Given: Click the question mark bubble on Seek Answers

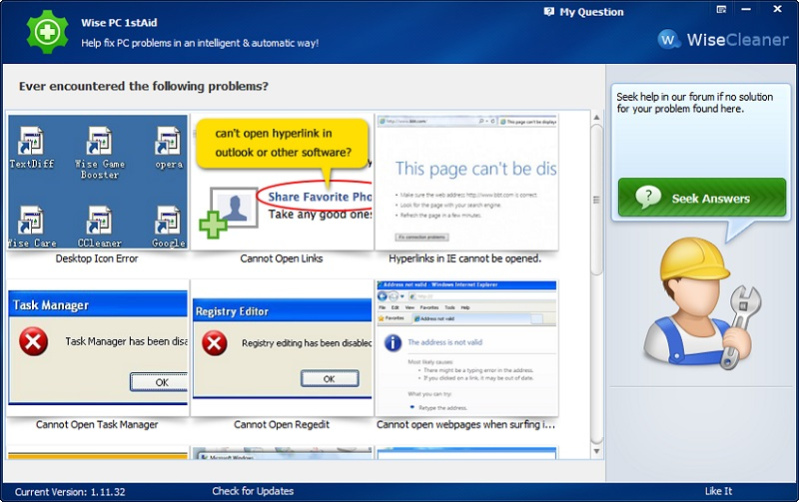Looking at the screenshot, I should tap(648, 197).
